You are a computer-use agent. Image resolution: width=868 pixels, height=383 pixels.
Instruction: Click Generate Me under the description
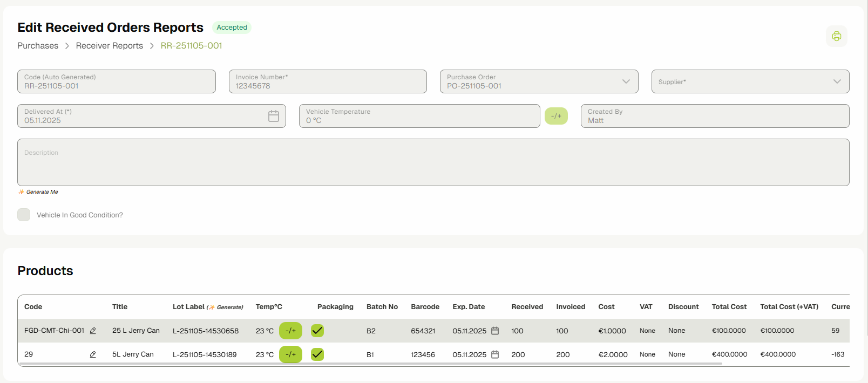(42, 192)
